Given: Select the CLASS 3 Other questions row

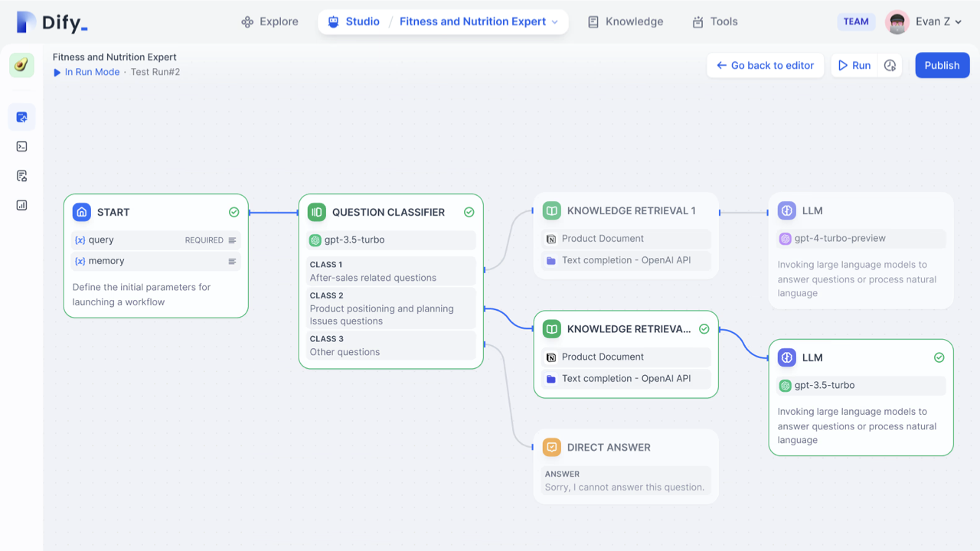Looking at the screenshot, I should tap(391, 346).
